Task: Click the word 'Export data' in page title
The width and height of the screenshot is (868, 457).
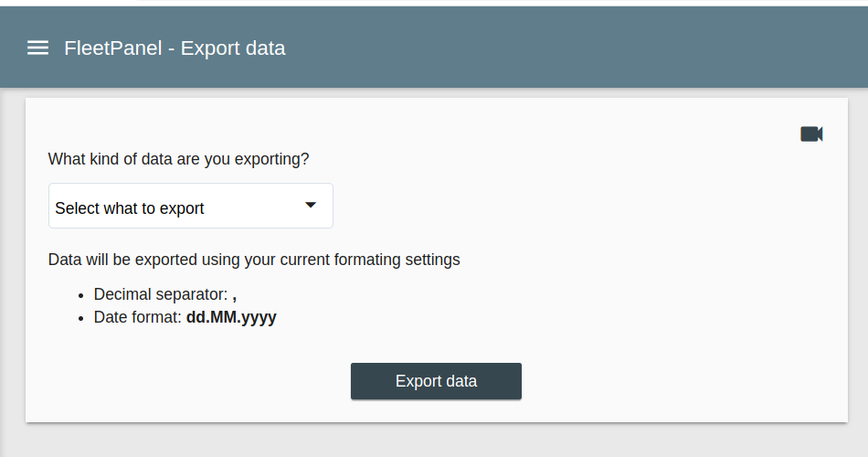Action: coord(233,48)
